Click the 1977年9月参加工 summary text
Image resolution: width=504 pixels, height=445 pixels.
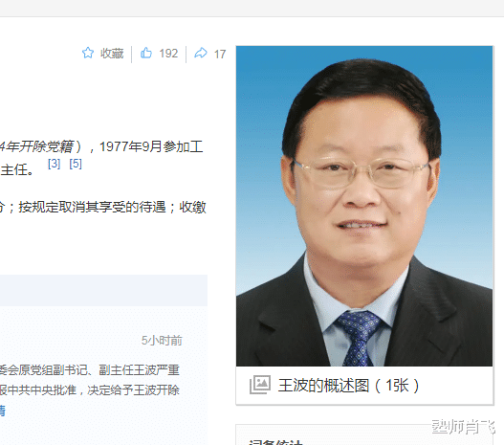click(151, 147)
